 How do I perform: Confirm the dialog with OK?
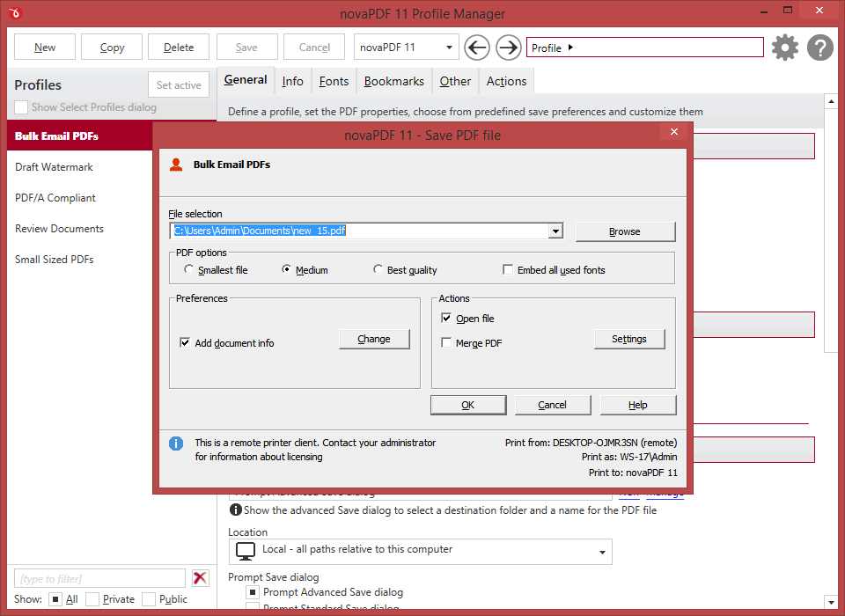[x=468, y=405]
